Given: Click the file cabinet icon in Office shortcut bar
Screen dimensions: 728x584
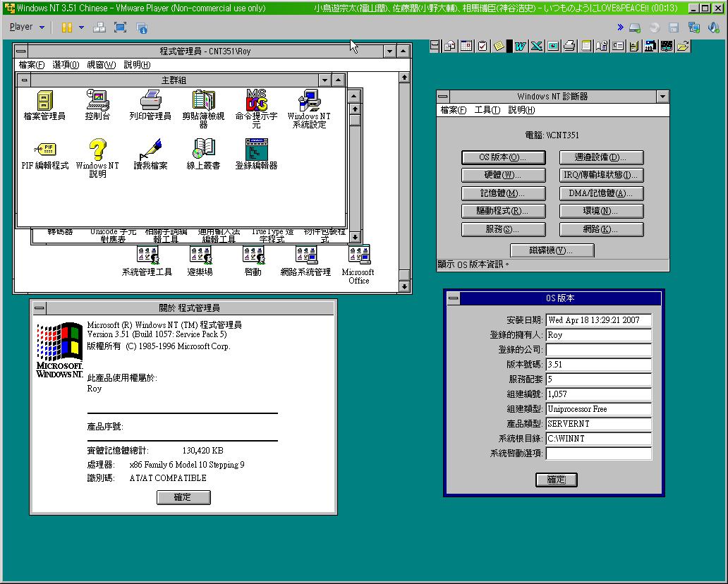Looking at the screenshot, I should 634,46.
